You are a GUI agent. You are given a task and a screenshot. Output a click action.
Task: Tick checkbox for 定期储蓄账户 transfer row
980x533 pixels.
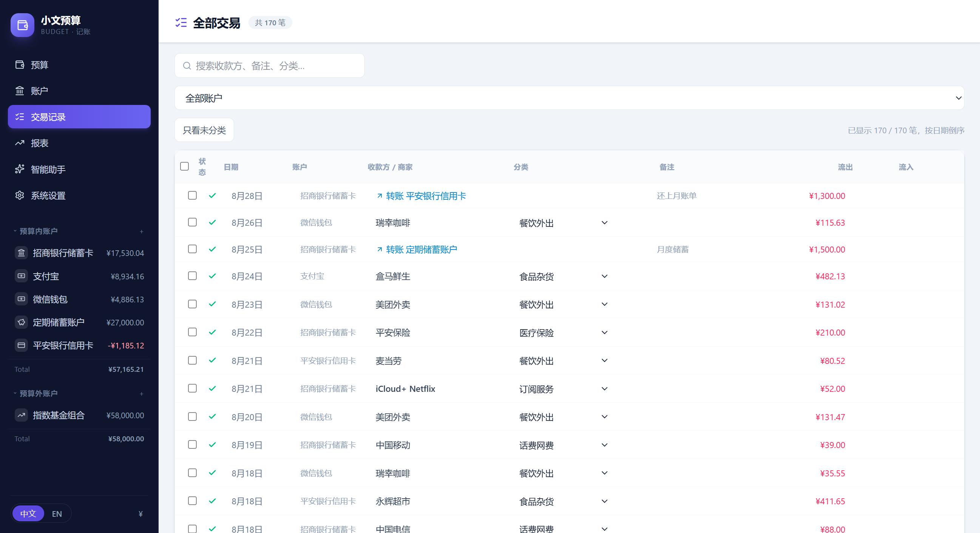[193, 249]
